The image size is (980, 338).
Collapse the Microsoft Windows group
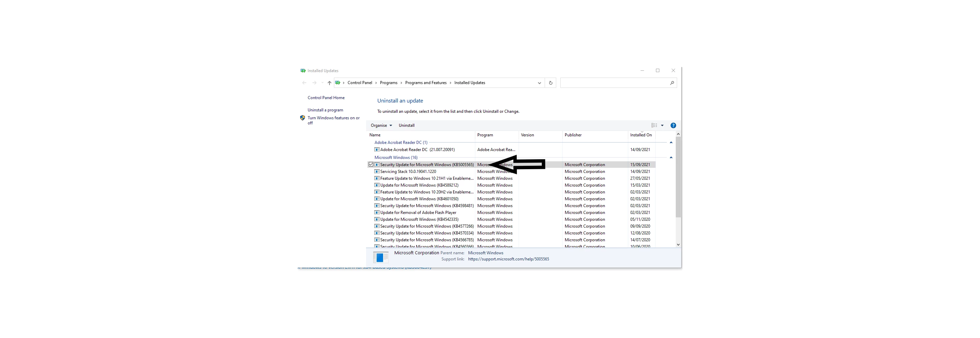coord(671,158)
